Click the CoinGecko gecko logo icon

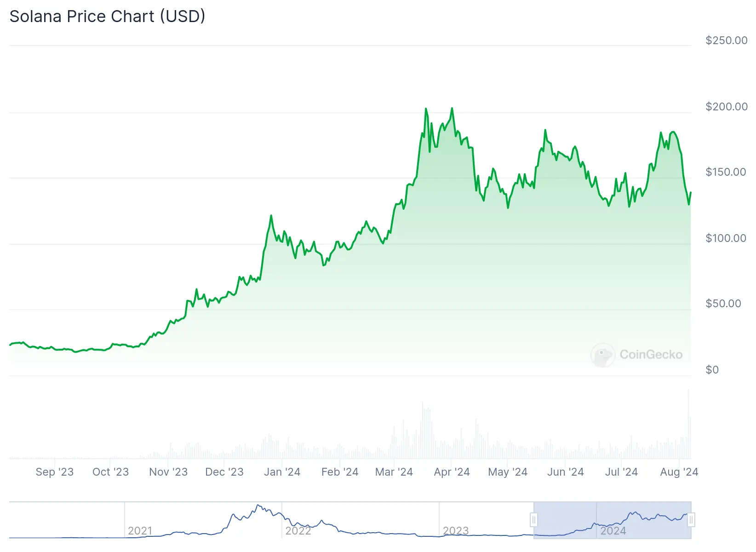[x=602, y=355]
